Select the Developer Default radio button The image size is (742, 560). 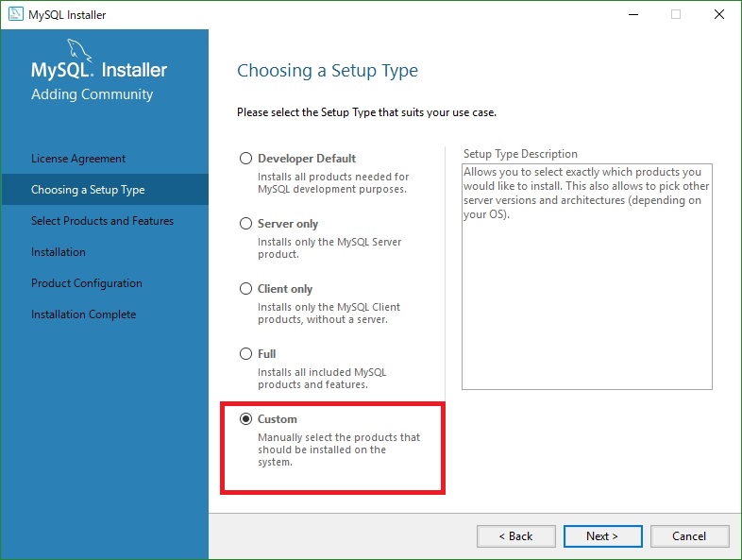pos(245,158)
